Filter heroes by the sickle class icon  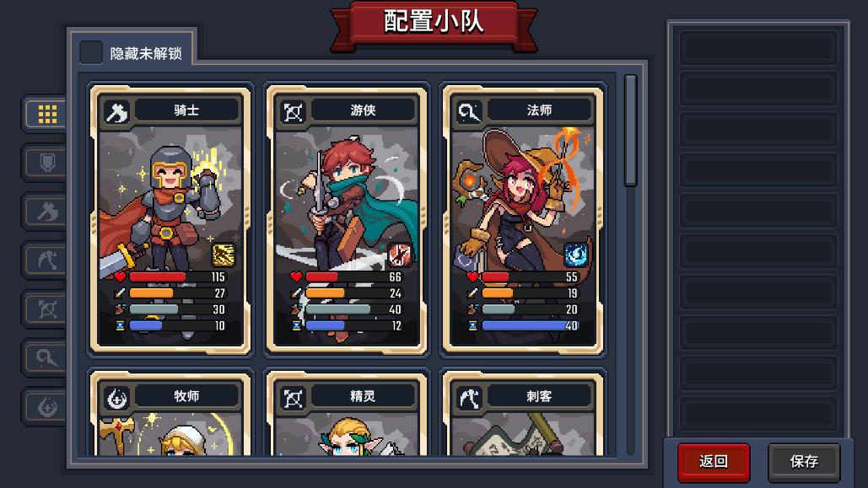pyautogui.click(x=47, y=260)
